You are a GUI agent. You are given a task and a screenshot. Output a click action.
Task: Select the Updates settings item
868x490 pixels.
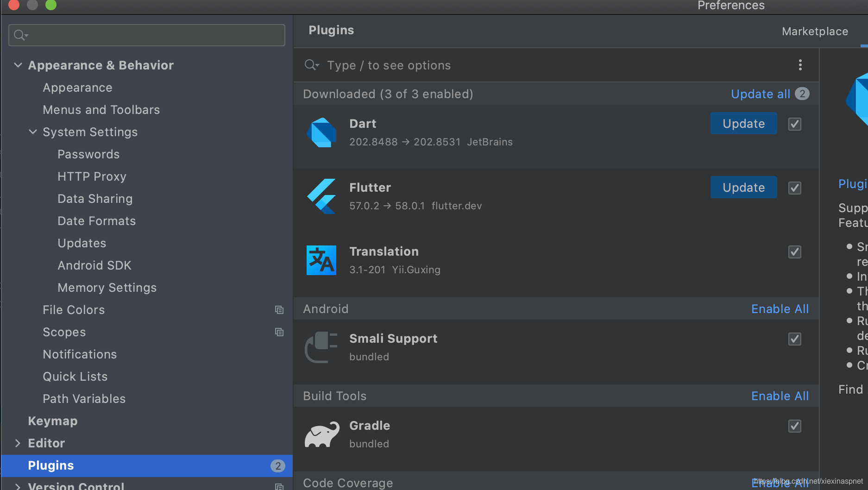pos(82,243)
